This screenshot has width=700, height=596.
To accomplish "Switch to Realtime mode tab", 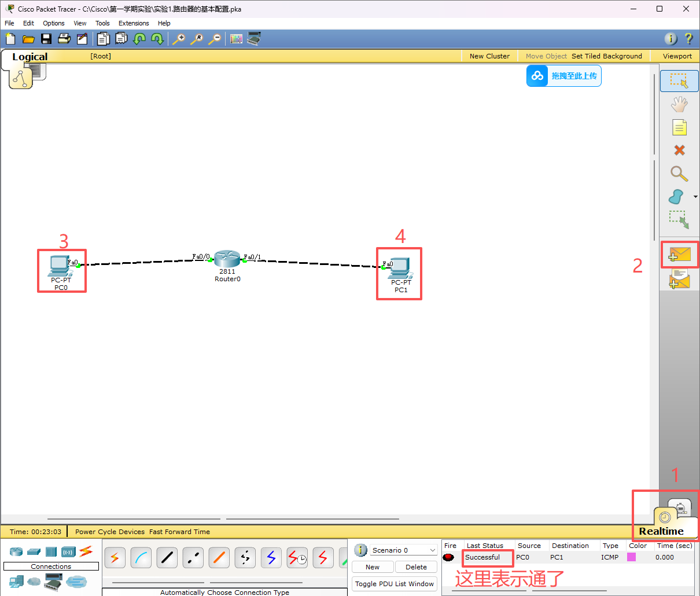I will tap(661, 531).
